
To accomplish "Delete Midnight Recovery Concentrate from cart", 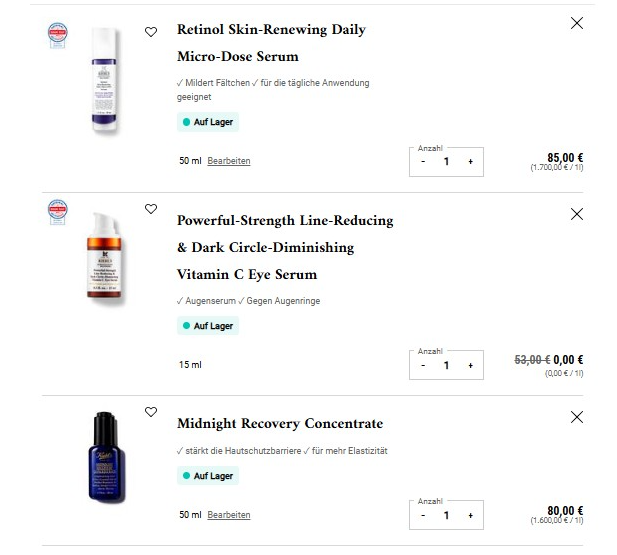I will pos(577,417).
